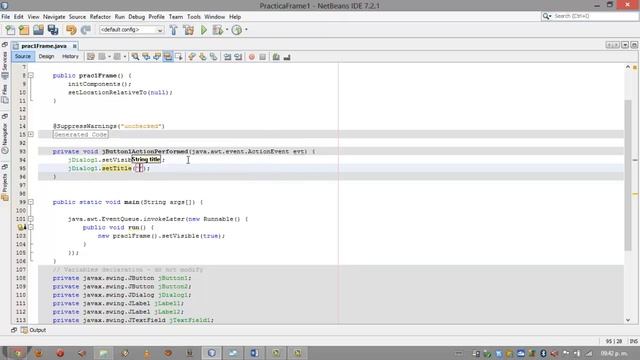
Task: Click scroll down arrow of editor
Action: coord(628,320)
